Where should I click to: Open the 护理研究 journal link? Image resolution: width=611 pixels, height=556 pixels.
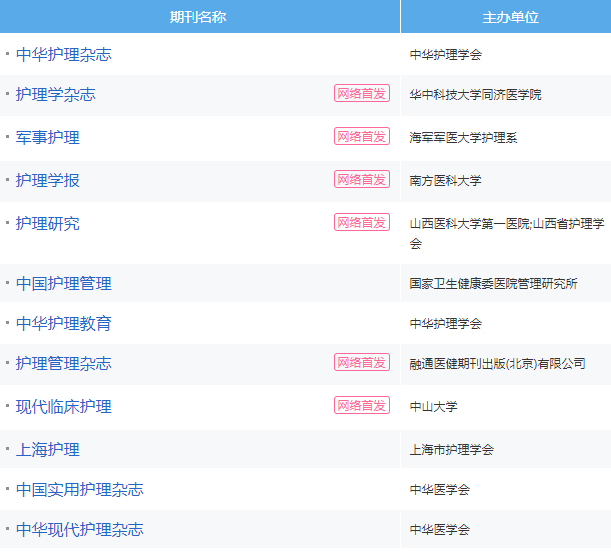click(48, 224)
